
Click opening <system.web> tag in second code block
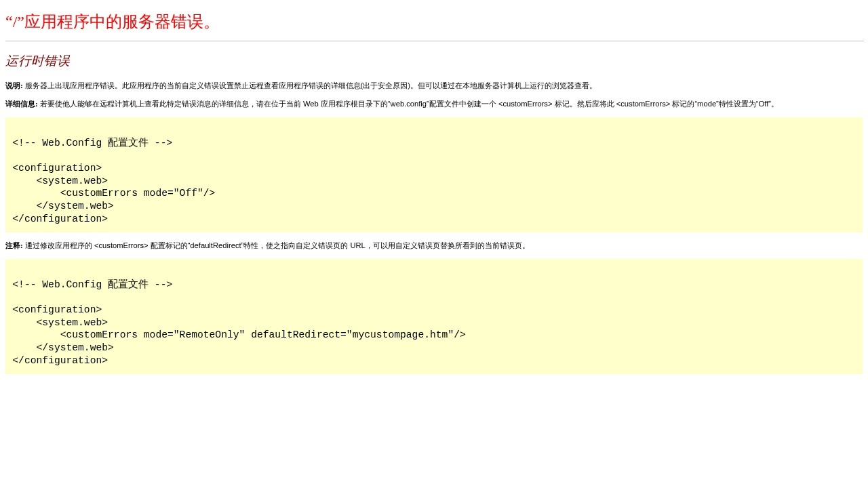click(72, 323)
